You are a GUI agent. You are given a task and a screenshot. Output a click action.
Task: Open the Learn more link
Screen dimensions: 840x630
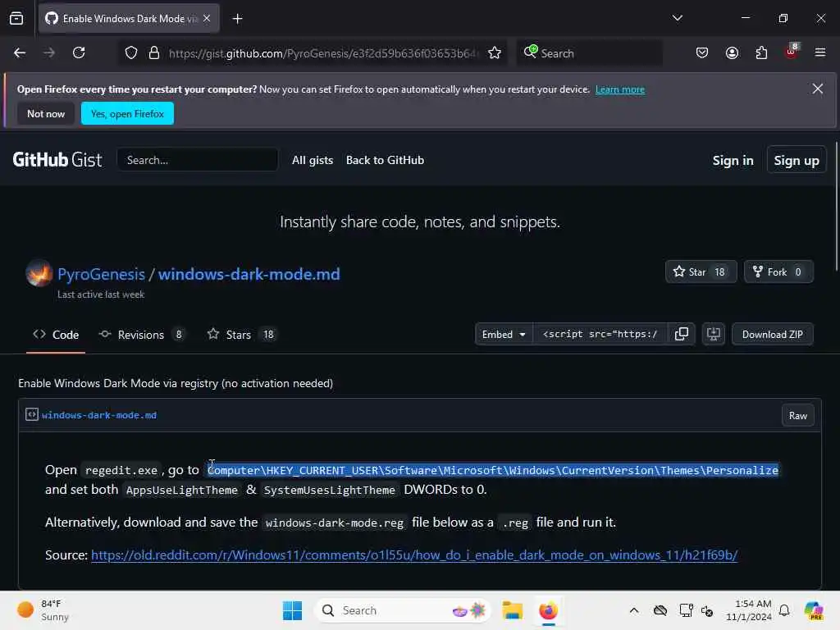point(620,89)
